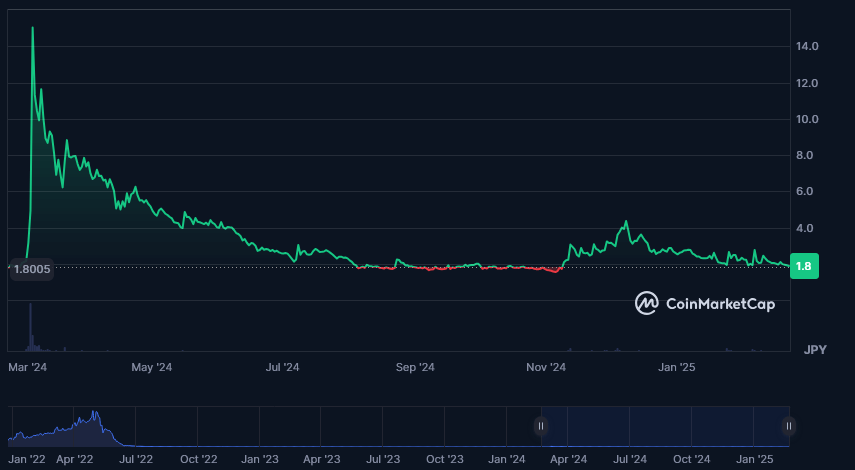The height and width of the screenshot is (470, 855).
Task: Click the Jul '23 label in navigator
Action: (x=383, y=459)
